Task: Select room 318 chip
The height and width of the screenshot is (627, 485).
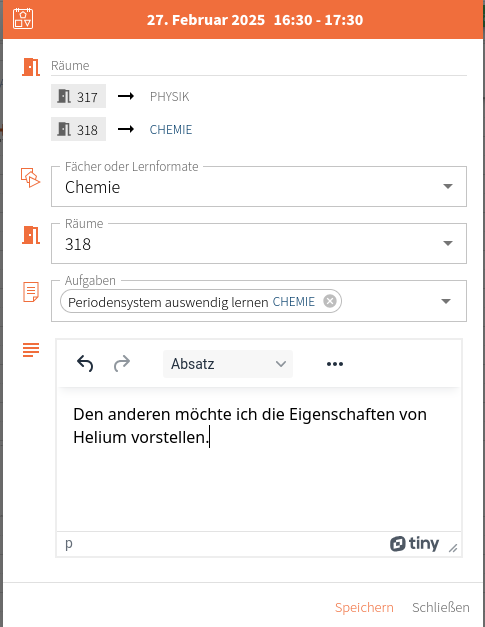Action: pyautogui.click(x=78, y=129)
